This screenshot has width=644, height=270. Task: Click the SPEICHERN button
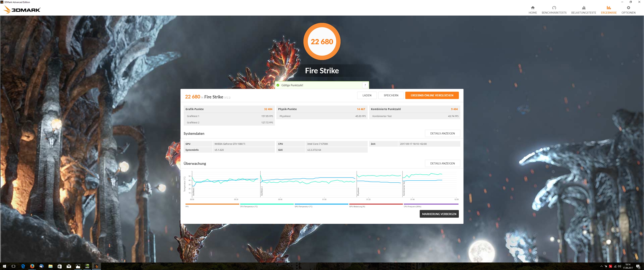click(x=391, y=95)
